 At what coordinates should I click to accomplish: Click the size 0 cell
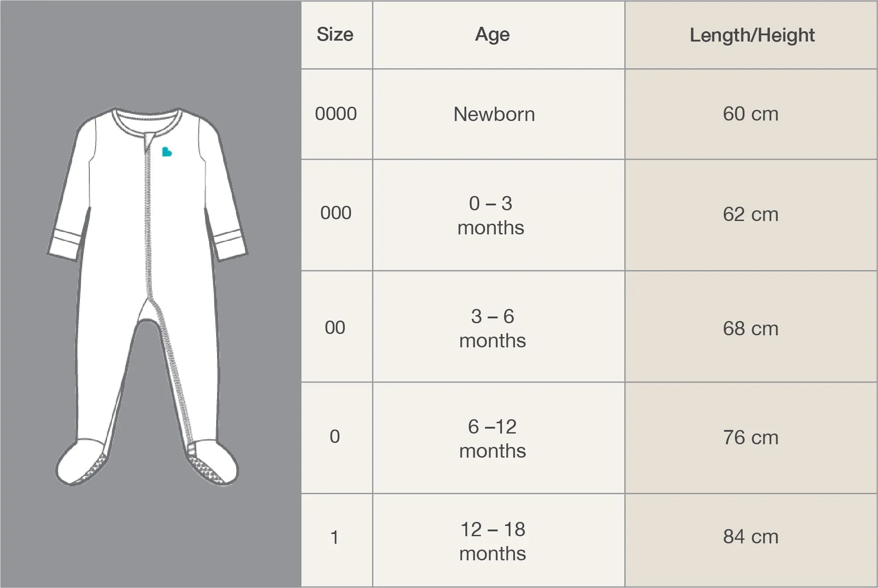[337, 438]
